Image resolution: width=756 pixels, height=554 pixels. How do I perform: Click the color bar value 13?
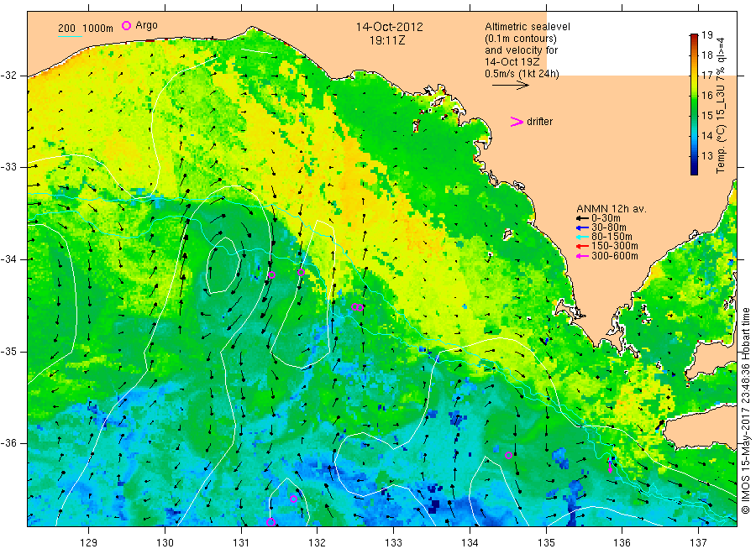coord(706,155)
